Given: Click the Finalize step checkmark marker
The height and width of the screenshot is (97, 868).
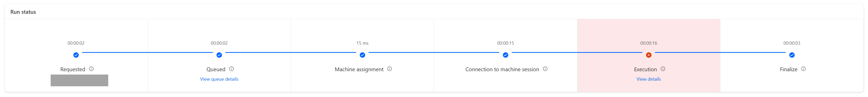Looking at the screenshot, I should coord(792,55).
